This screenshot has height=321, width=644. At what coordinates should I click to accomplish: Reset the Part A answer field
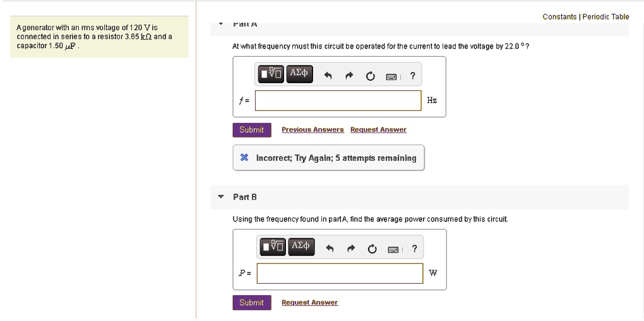point(370,76)
